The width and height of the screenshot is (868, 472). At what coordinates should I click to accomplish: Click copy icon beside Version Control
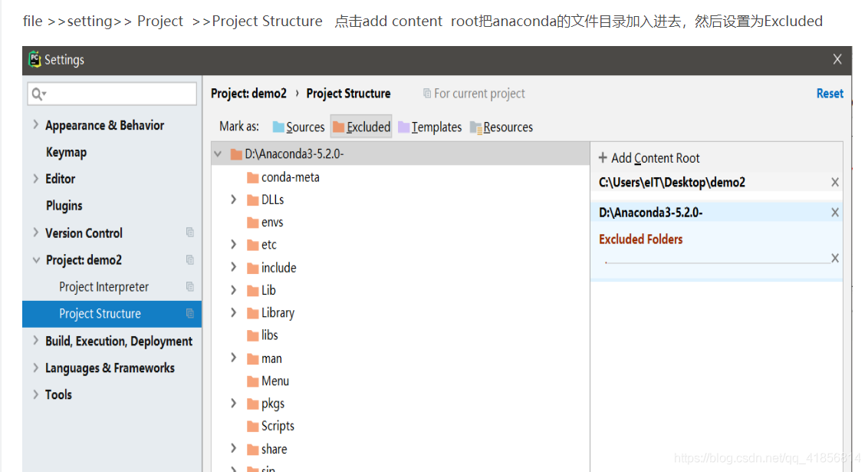pos(190,232)
